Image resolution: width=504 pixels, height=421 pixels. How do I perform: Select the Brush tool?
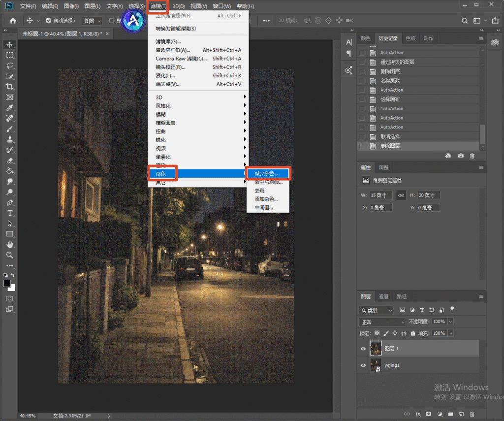[x=10, y=129]
